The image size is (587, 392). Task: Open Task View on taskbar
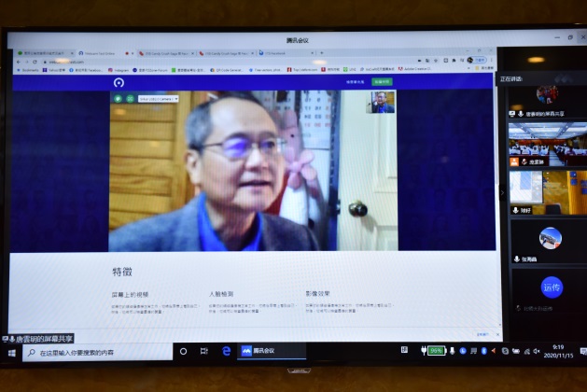tap(204, 351)
